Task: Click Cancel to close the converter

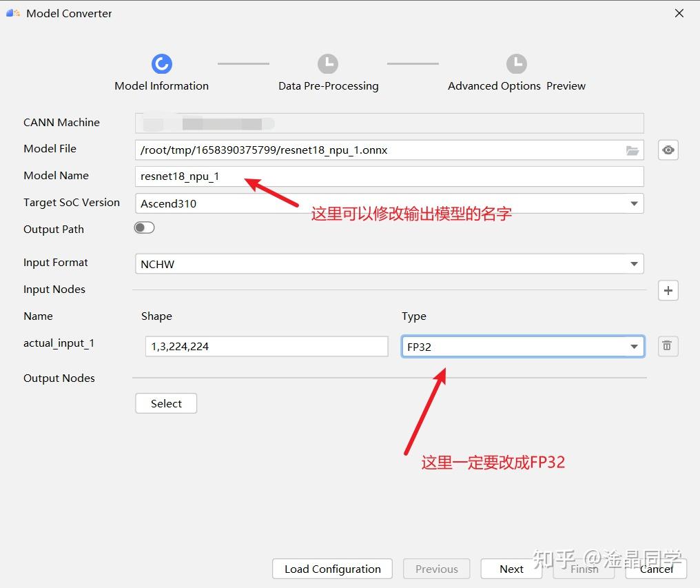Action: (x=655, y=569)
